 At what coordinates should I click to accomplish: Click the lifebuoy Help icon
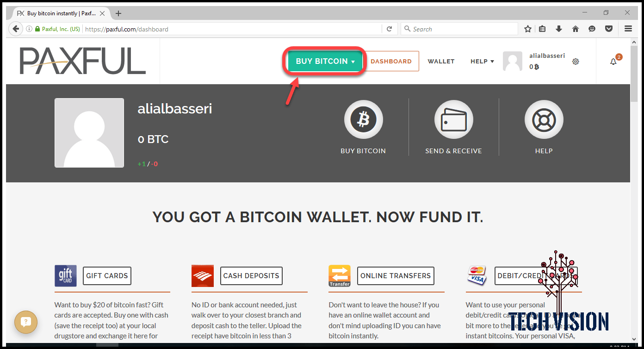[544, 119]
